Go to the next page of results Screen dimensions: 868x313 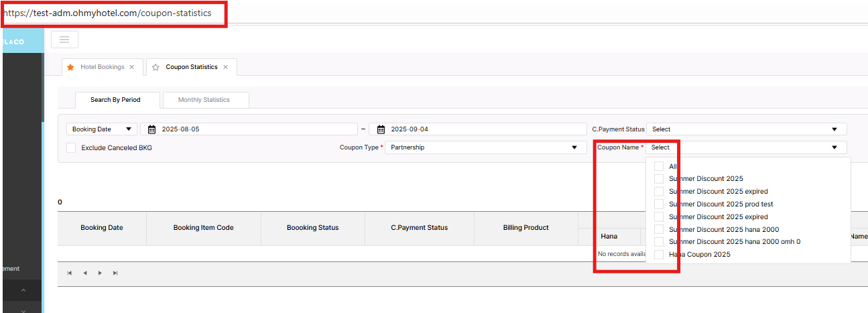(100, 273)
